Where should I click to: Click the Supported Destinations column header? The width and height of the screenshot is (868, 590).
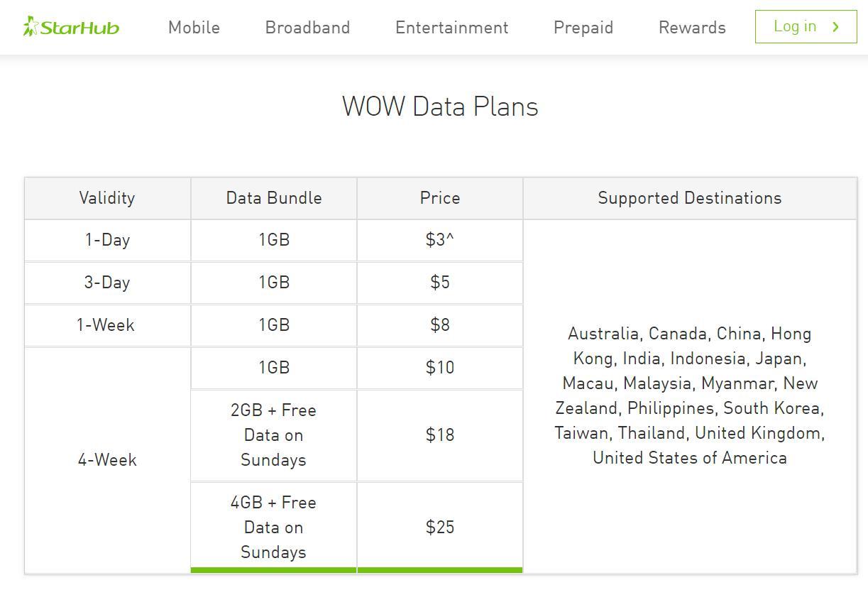click(x=689, y=198)
